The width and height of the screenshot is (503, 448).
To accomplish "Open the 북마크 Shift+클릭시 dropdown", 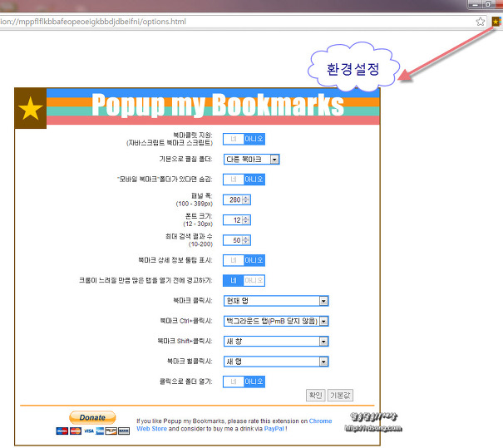I will pos(277,341).
